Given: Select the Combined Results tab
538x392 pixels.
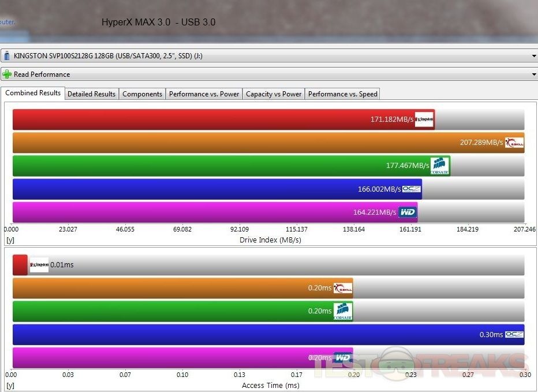Looking at the screenshot, I should [33, 94].
